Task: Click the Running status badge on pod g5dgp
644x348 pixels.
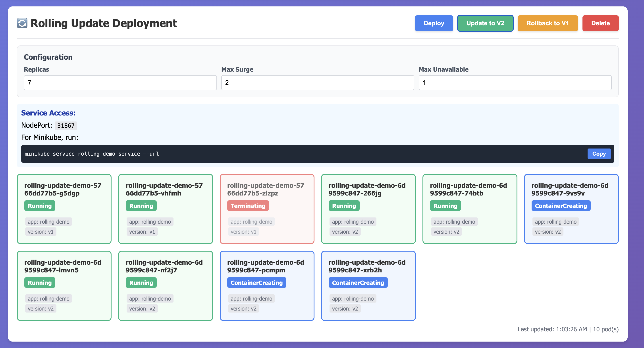Action: coord(39,205)
